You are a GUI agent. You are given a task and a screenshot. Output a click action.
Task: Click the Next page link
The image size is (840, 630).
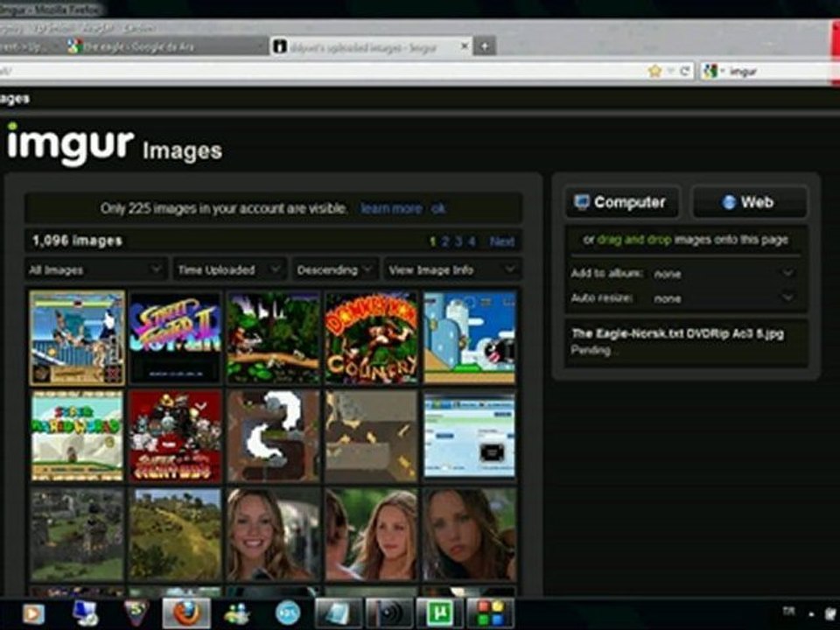pos(502,241)
